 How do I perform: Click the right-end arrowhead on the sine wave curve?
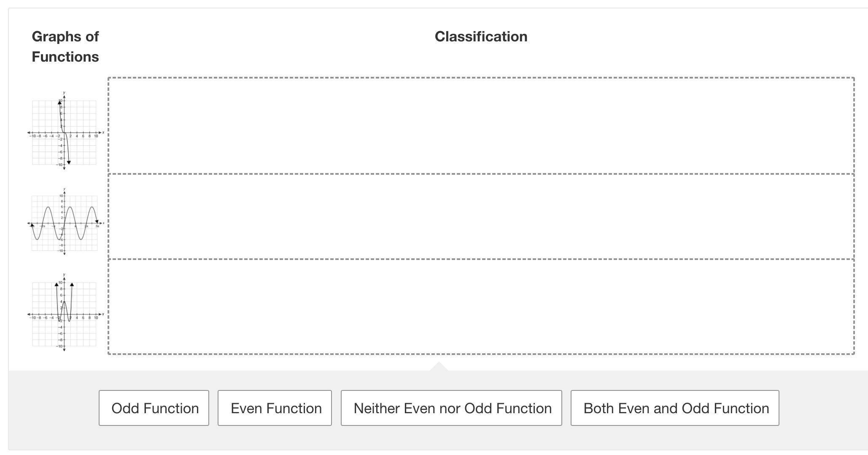pyautogui.click(x=97, y=221)
